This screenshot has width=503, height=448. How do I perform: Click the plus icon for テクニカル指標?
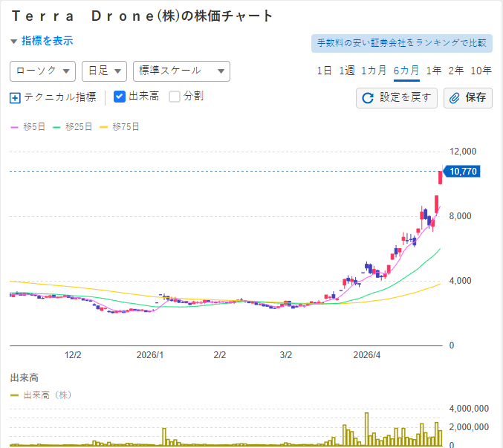(15, 98)
